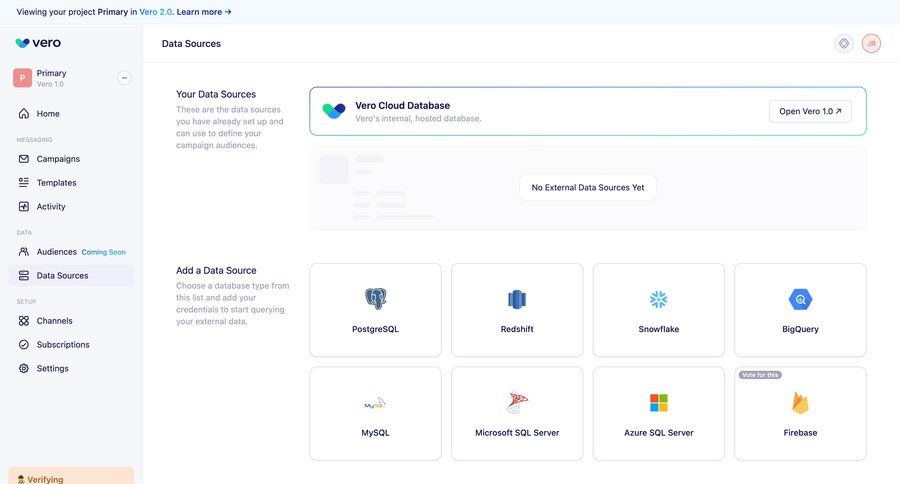Screen dimensions: 900x484
Task: Navigate to Templates page
Action: (56, 183)
